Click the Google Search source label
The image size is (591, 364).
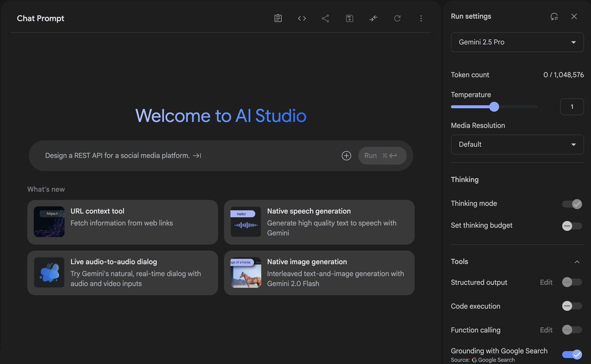click(493, 360)
